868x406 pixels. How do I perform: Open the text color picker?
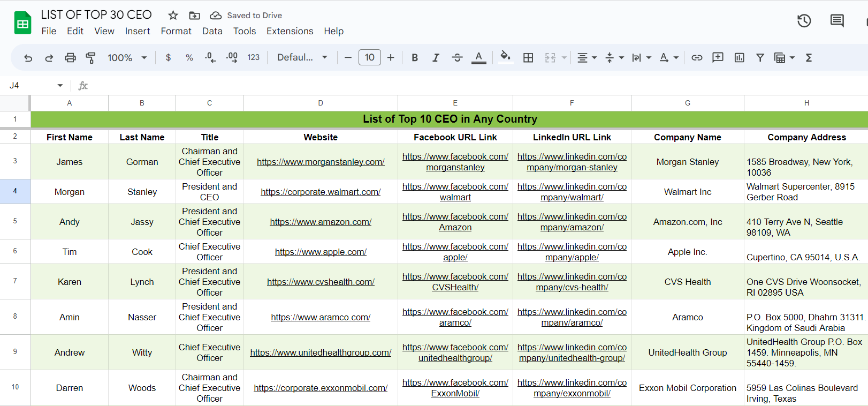(x=479, y=57)
